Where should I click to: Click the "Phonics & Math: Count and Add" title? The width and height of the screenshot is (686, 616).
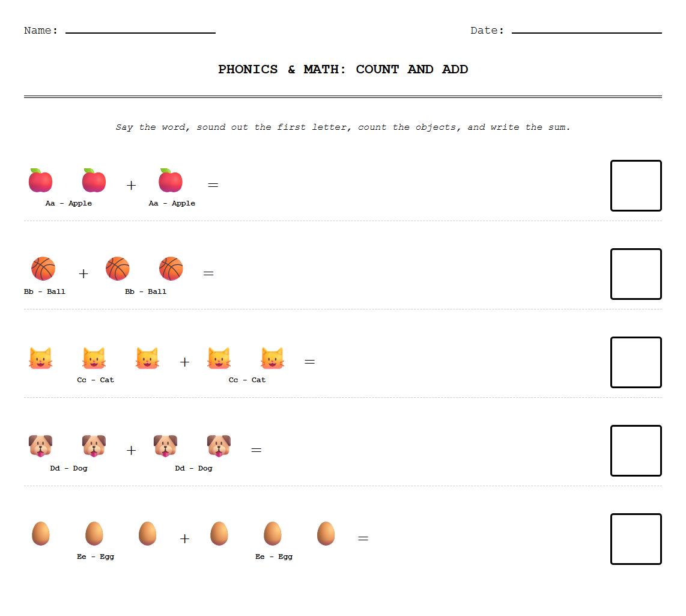343,69
